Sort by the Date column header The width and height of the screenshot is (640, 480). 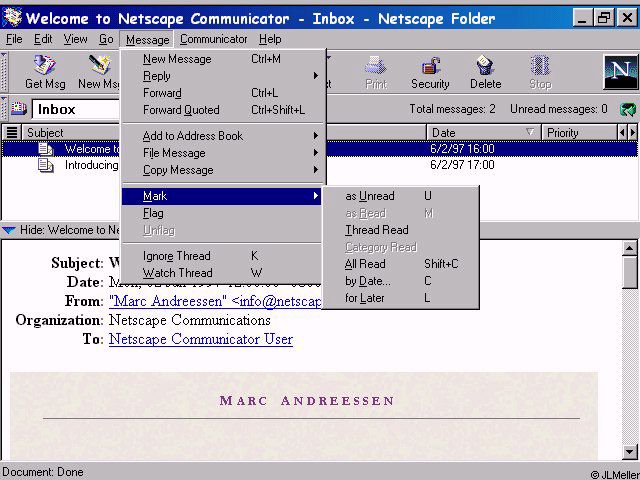pyautogui.click(x=483, y=133)
